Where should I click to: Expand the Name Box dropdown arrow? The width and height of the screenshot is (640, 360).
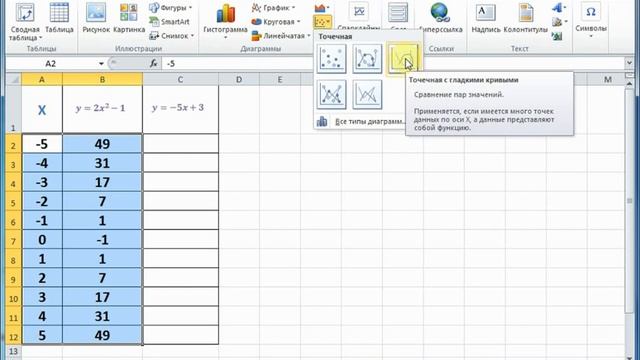point(101,64)
